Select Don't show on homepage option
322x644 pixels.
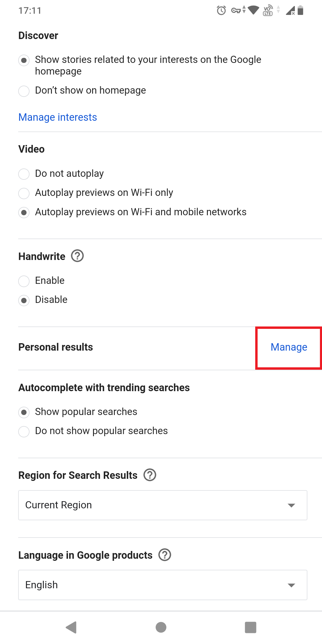pyautogui.click(x=24, y=91)
